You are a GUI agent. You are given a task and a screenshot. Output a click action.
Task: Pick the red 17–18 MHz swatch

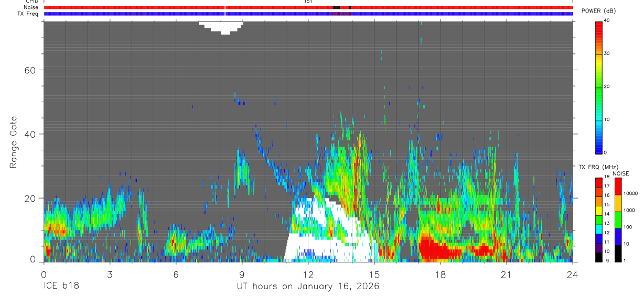click(599, 183)
